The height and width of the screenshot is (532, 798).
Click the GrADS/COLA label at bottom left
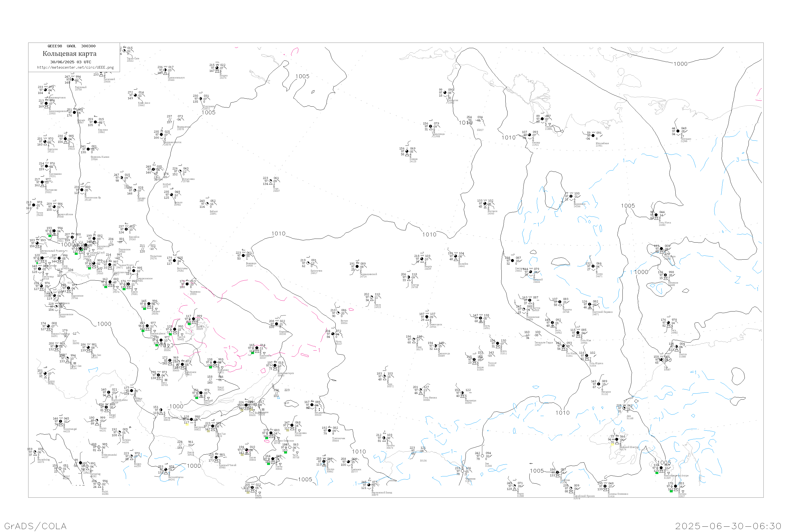click(x=35, y=526)
